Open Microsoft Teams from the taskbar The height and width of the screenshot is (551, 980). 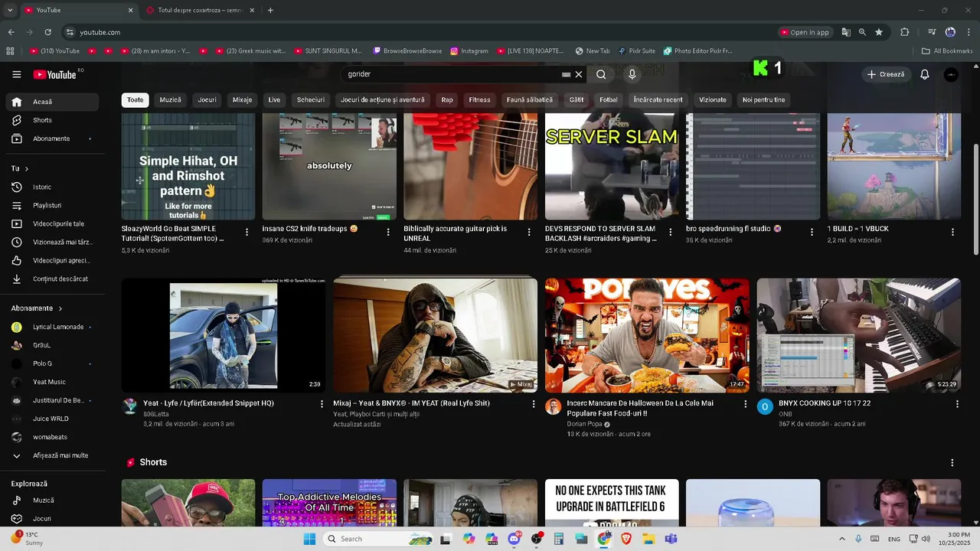671,539
